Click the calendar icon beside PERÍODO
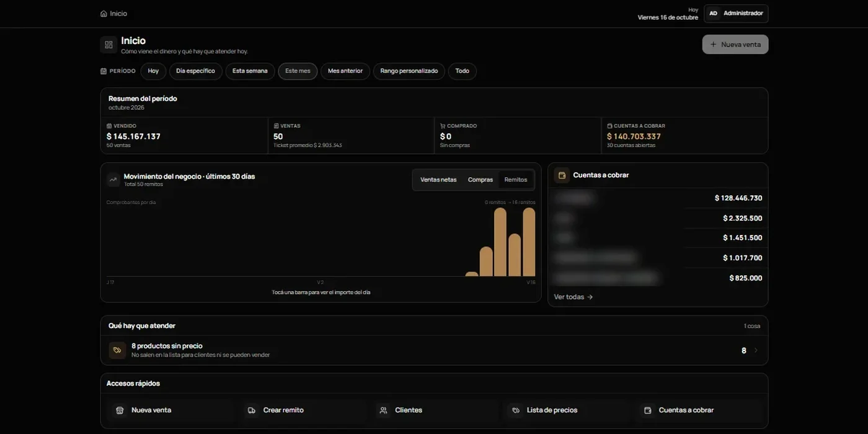 coord(104,71)
